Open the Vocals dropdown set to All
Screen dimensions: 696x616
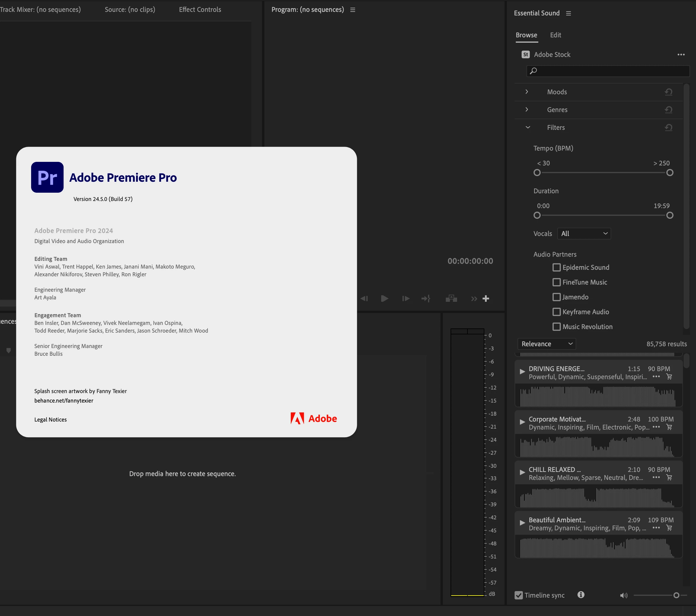584,234
